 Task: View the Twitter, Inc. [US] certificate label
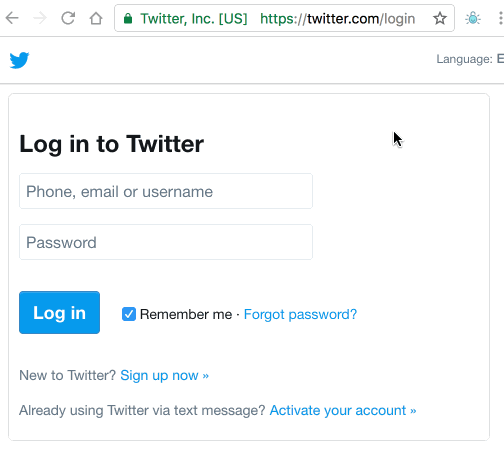point(194,19)
